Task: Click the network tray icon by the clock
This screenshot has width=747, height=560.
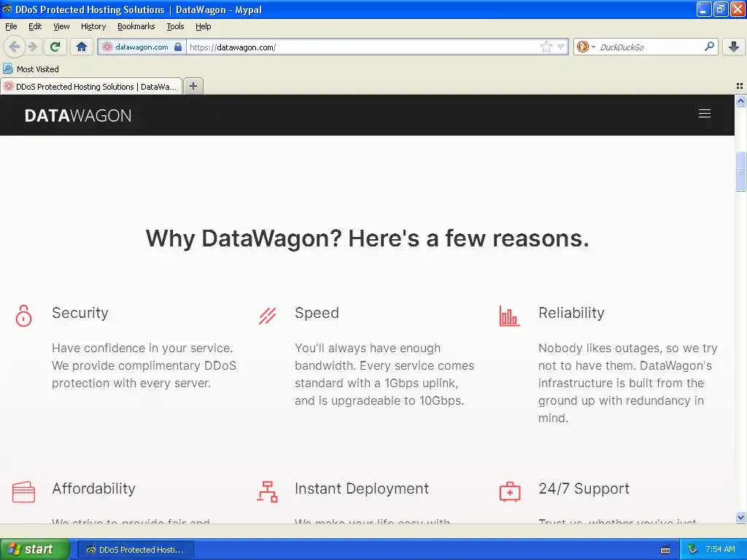Action: (692, 550)
